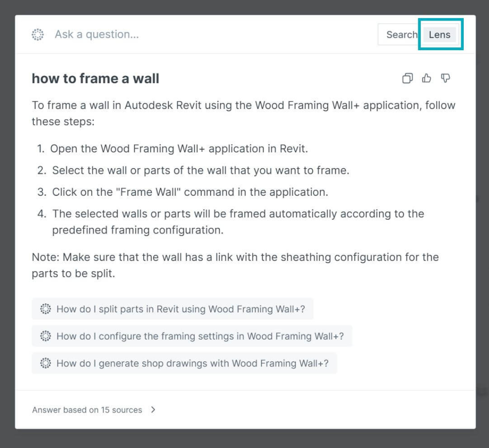Click step one Open Wood Framing Wall+
Screen dimensions: 489x448
coord(179,149)
